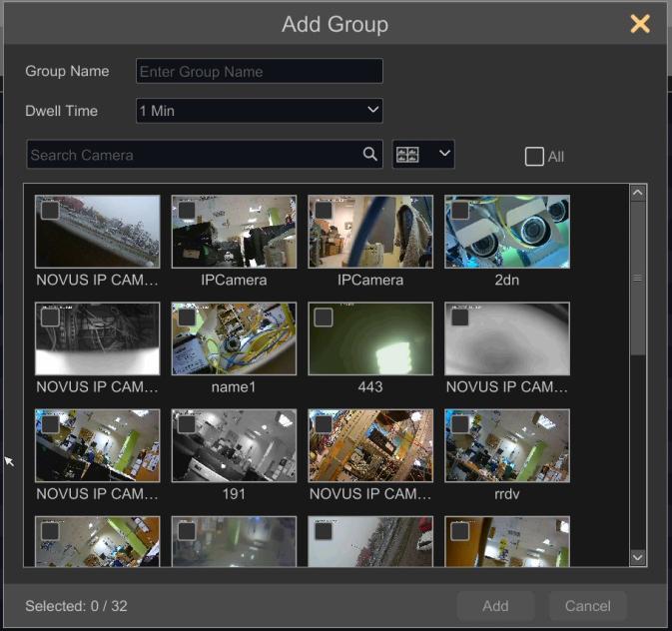
Task: Select the 2dn camera thumbnail
Action: 507,232
